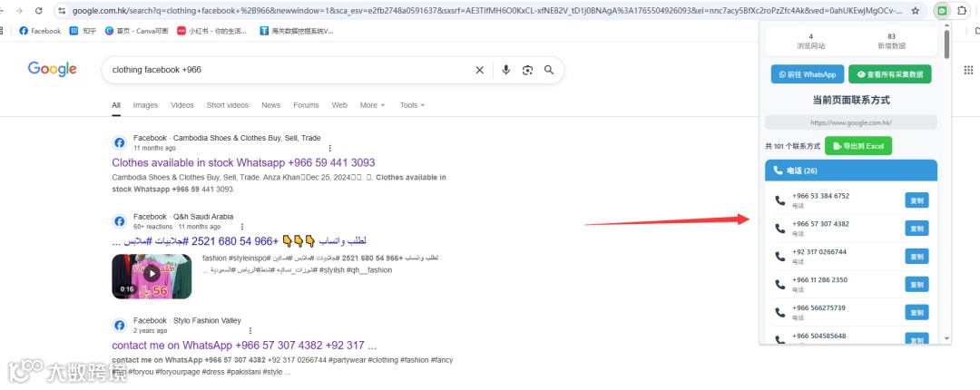980x390 pixels.
Task: Switch to the Images tab
Action: tap(145, 105)
